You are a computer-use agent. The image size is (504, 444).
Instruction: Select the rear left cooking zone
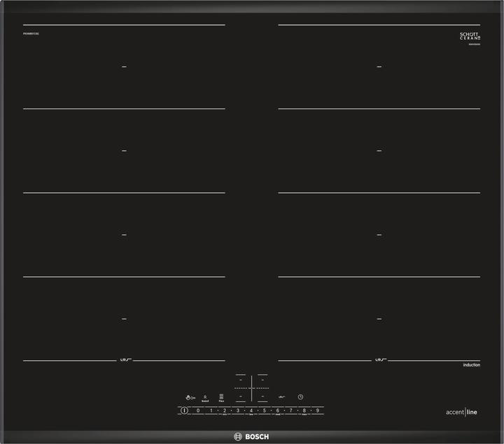point(240,380)
